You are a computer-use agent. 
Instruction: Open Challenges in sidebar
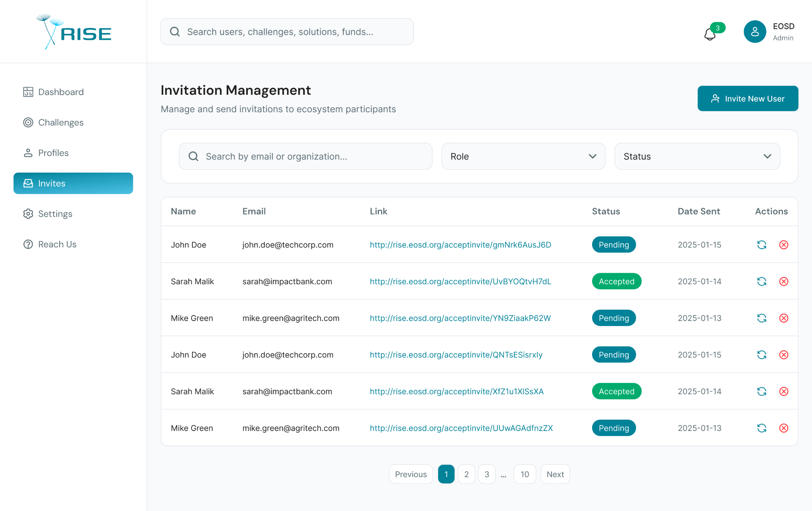[73, 122]
